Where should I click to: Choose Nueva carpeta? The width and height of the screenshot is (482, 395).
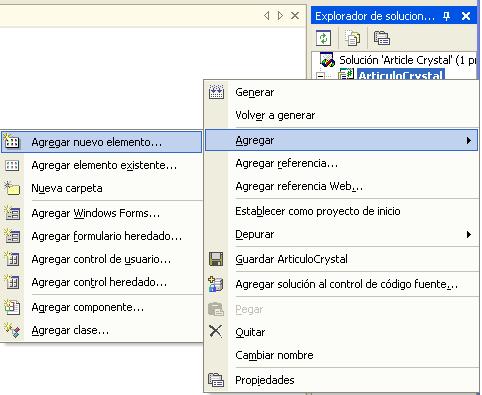(101, 188)
